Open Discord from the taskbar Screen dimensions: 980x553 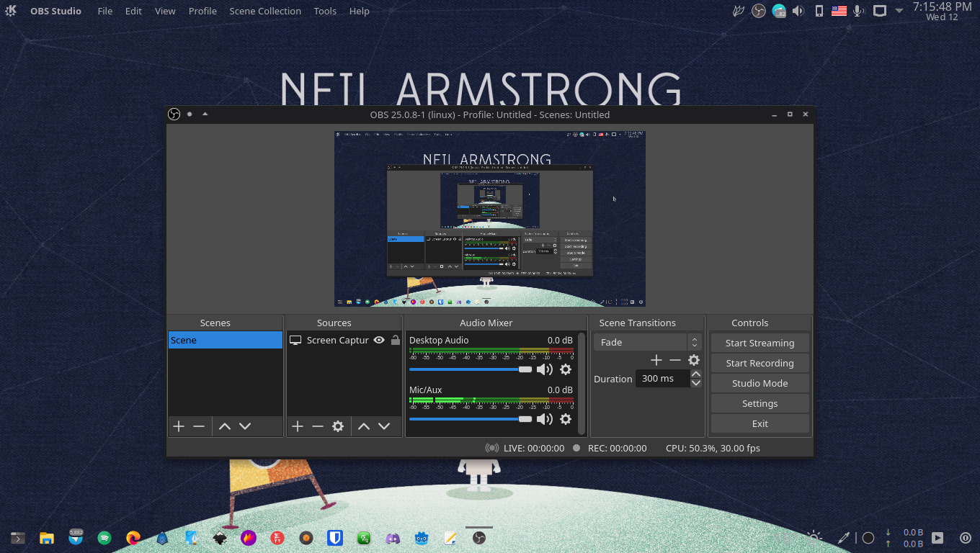point(393,537)
